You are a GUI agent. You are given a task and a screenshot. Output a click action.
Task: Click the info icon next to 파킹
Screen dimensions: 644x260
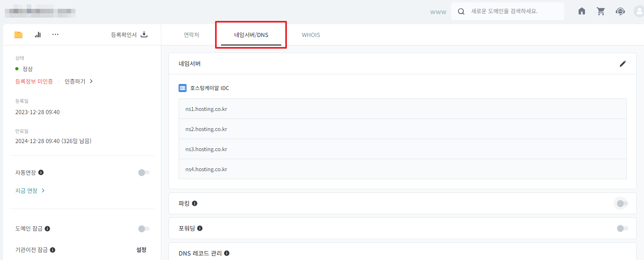click(195, 203)
